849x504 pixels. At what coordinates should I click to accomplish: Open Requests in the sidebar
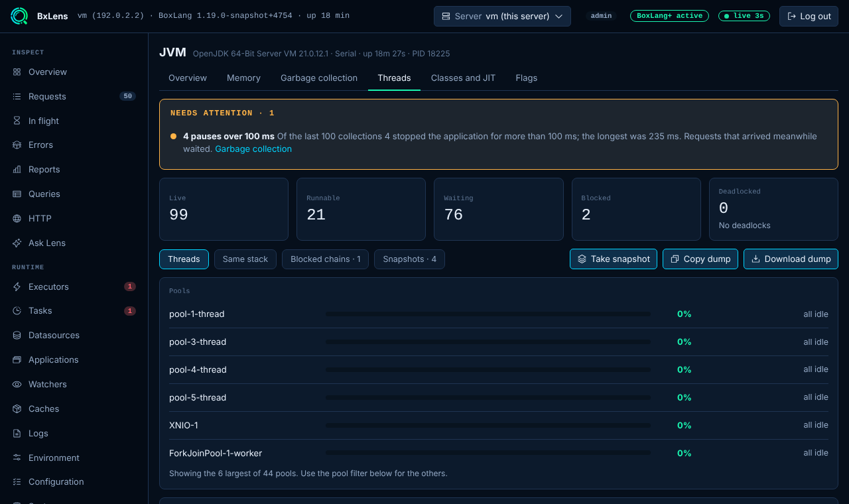coord(74,96)
